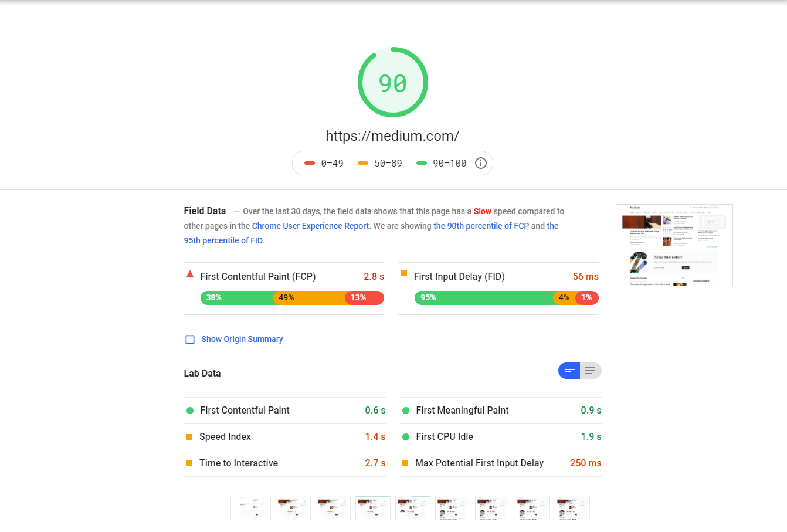Click the green dot beside lab First Contentful Paint

pos(190,411)
